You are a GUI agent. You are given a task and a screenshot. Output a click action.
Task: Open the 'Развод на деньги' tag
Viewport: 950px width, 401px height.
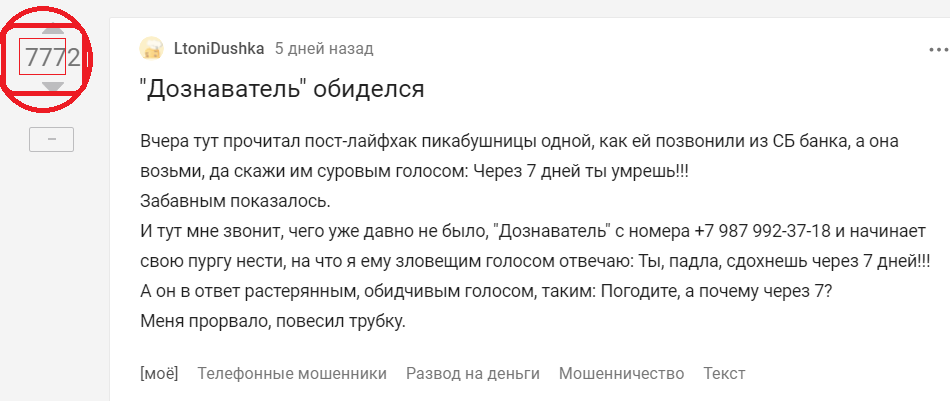pos(472,373)
